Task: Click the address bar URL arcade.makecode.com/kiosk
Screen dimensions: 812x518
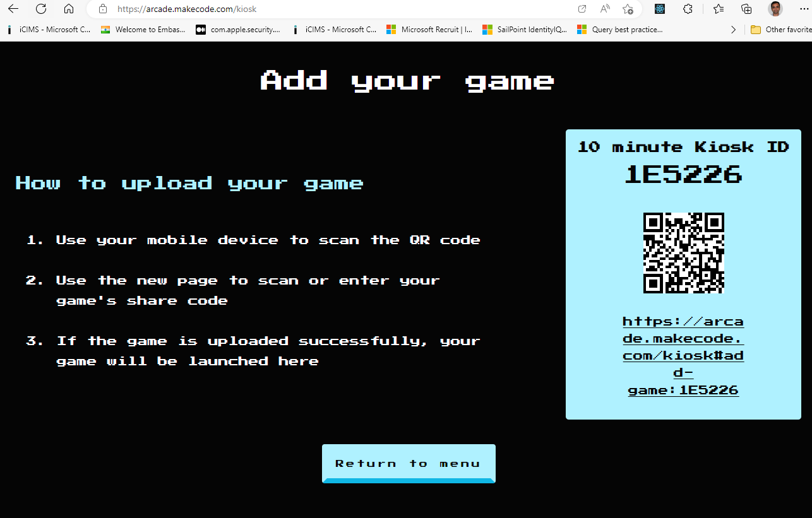Action: point(187,9)
